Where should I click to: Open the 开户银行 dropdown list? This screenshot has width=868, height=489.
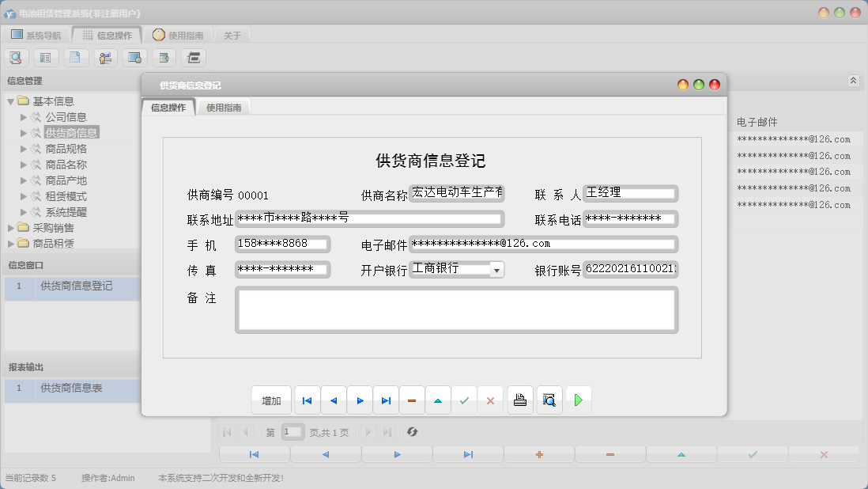tap(496, 271)
